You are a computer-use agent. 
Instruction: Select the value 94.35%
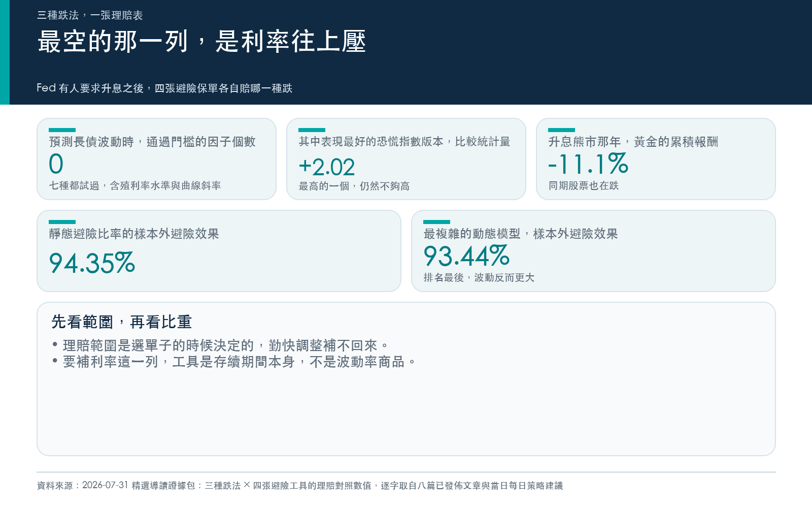pyautogui.click(x=92, y=263)
